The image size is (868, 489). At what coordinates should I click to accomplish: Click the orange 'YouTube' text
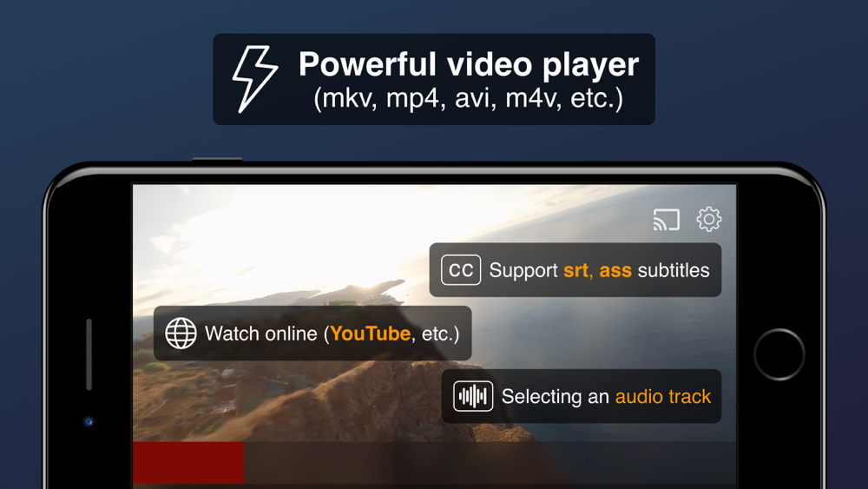tap(371, 334)
